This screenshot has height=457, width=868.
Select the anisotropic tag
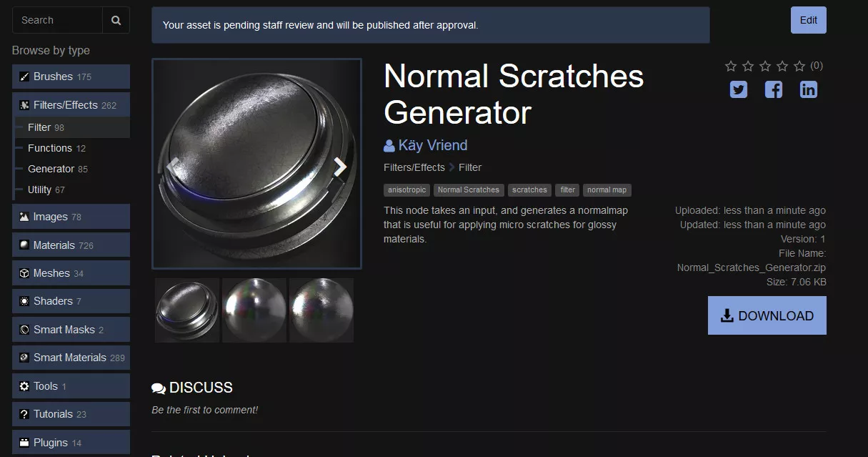[406, 190]
